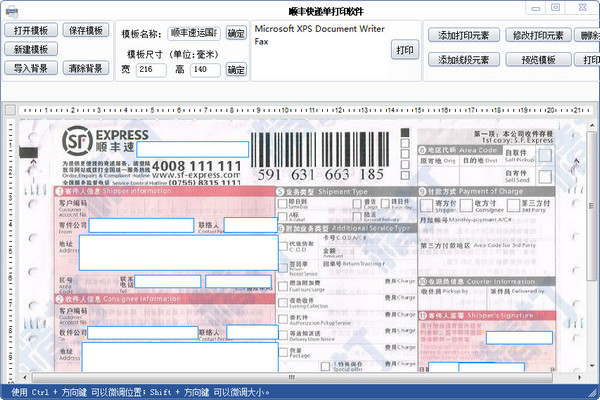Tick the 即日到 SameDay checkbox
The height and width of the screenshot is (400, 600).
pyautogui.click(x=282, y=203)
